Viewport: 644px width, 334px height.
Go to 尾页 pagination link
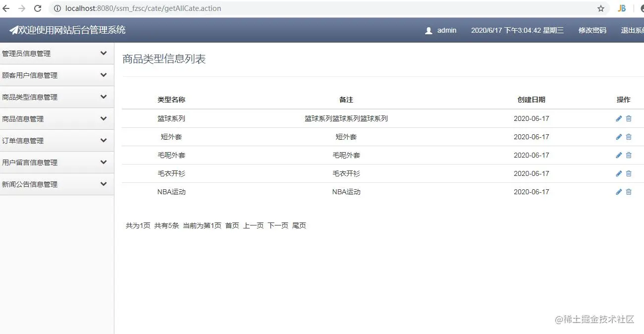click(x=299, y=225)
